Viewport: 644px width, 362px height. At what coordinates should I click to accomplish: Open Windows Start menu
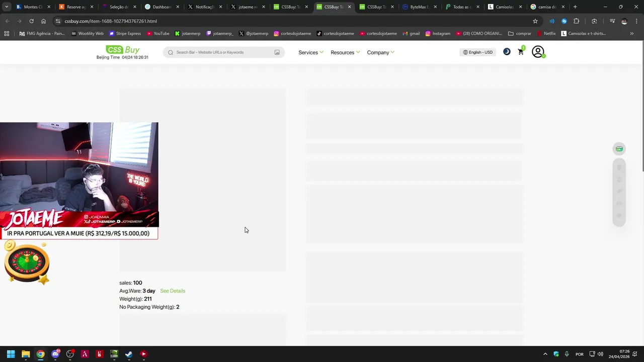tap(11, 354)
